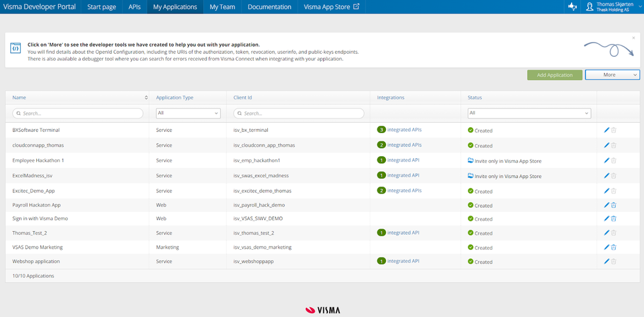Image resolution: width=644 pixels, height=317 pixels.
Task: Delete the VSAS Demo Marketing application
Action: 614,247
